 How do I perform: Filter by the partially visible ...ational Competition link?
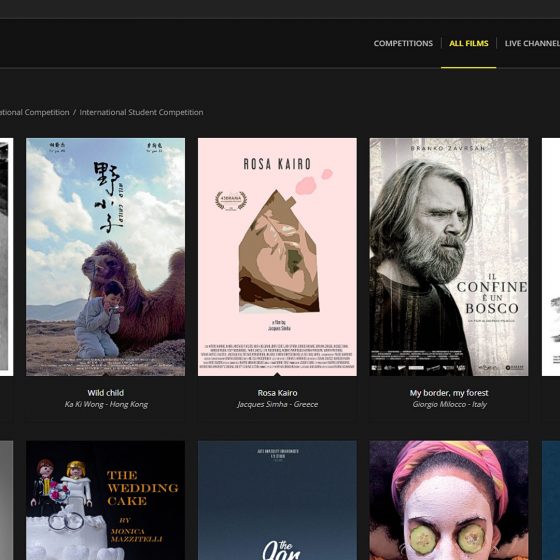pos(35,112)
